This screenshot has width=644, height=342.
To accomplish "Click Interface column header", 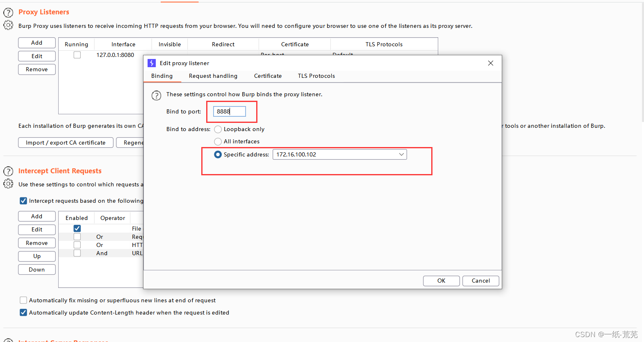I will [123, 44].
